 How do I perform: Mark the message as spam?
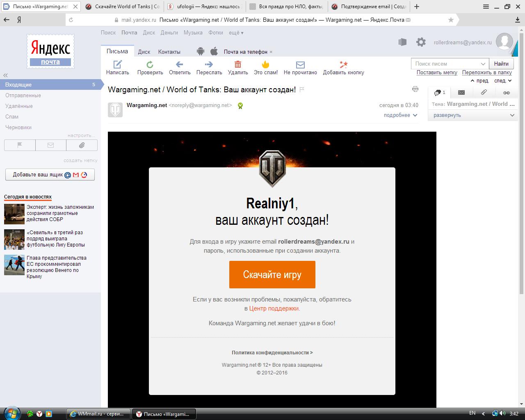click(266, 68)
